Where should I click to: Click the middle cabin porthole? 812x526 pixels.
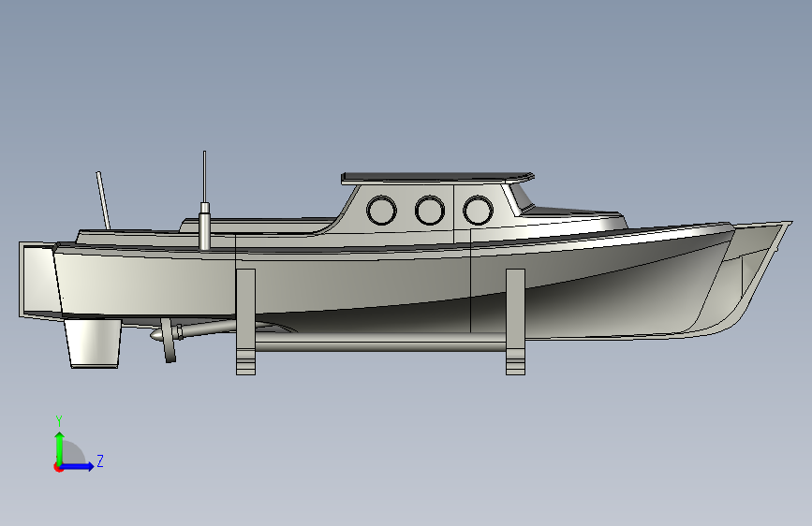[430, 210]
